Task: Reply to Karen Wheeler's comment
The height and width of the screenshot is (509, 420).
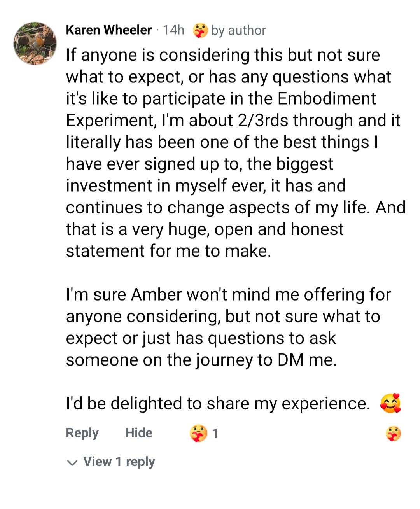Action: 82,433
